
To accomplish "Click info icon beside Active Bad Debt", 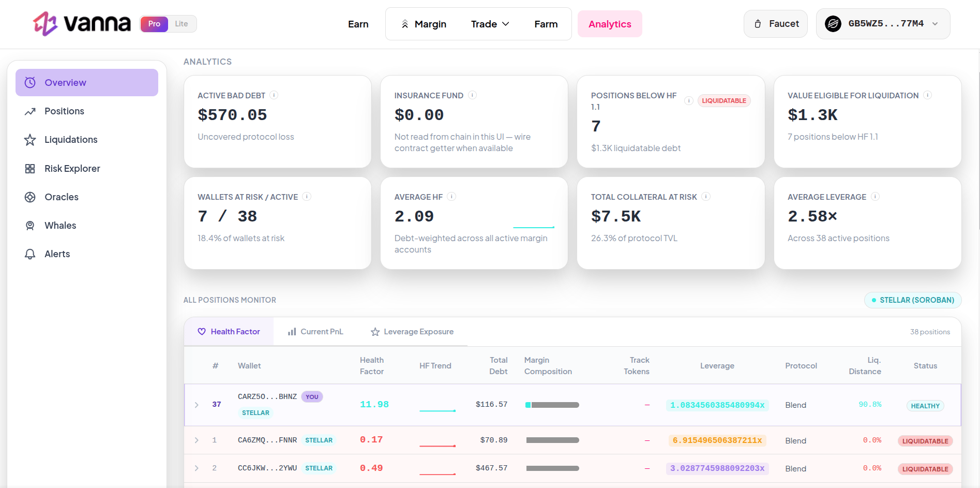I will coord(274,95).
